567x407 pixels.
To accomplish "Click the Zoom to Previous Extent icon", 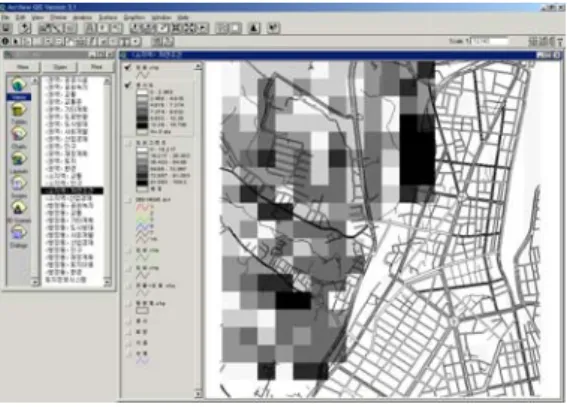I will [203, 28].
